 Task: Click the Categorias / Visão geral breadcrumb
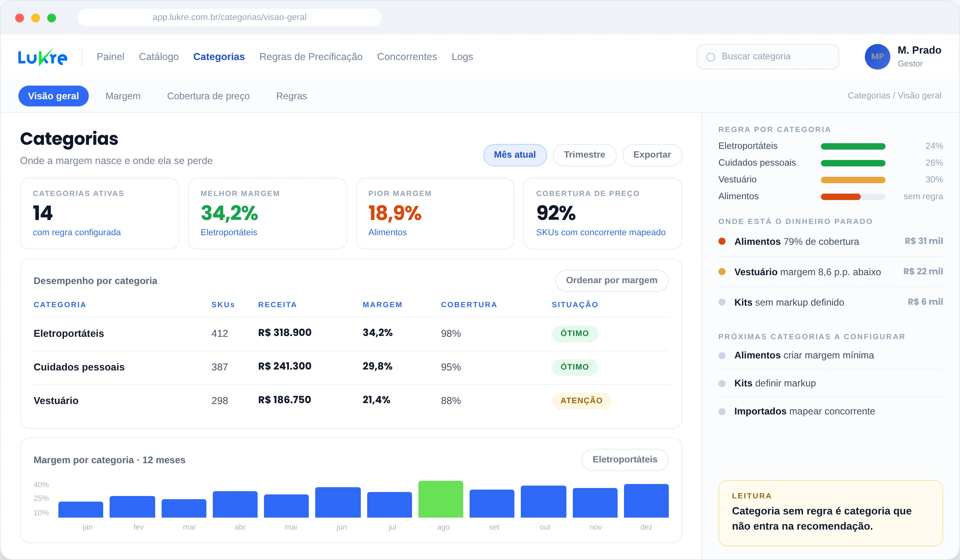click(894, 96)
